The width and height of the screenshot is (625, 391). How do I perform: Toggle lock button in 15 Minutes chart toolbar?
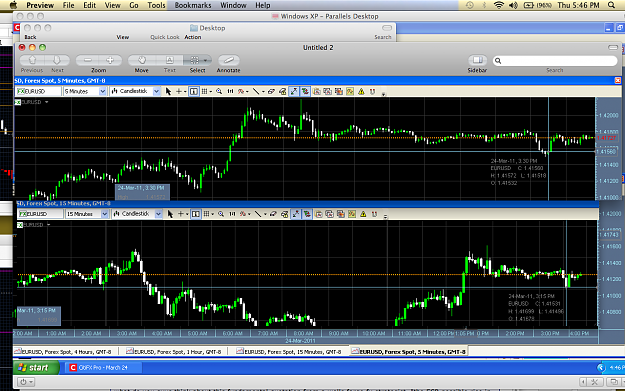click(x=307, y=214)
